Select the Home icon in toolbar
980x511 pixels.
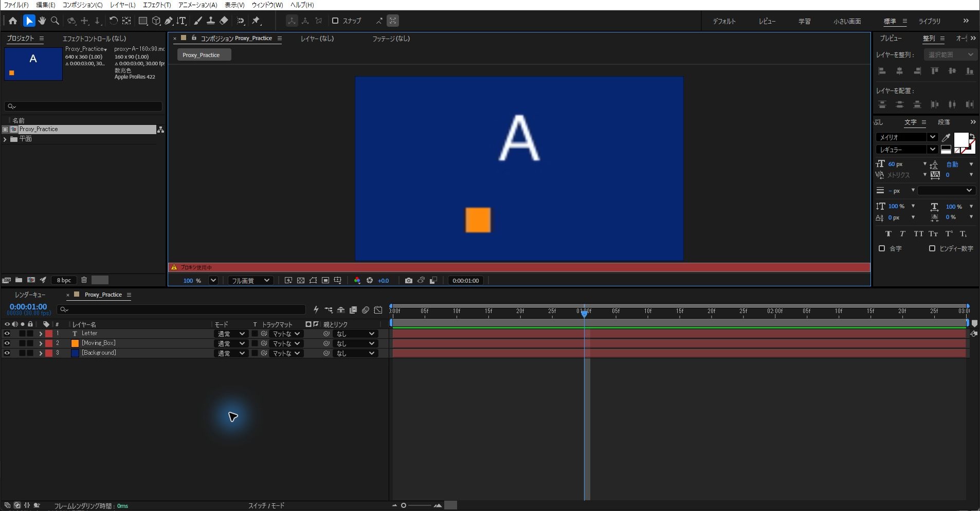(x=13, y=21)
